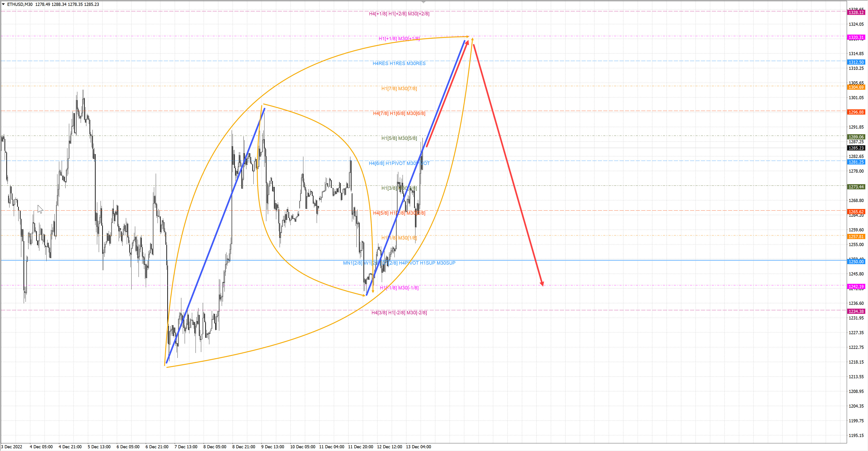Screen dimensions: 868x451
Task: Click the 10 Dec 05:00 time label
Action: pyautogui.click(x=303, y=447)
